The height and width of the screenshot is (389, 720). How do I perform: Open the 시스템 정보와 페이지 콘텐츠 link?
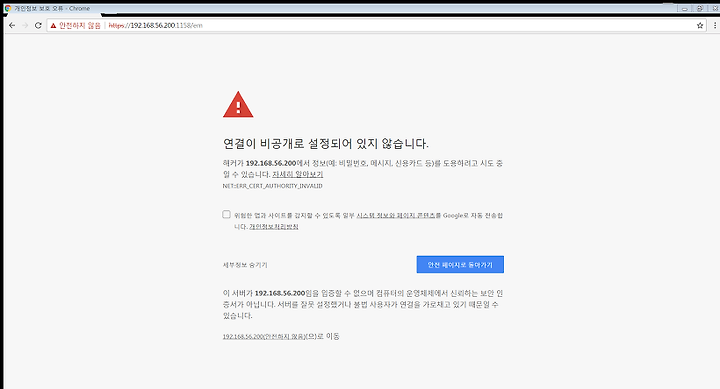point(396,215)
